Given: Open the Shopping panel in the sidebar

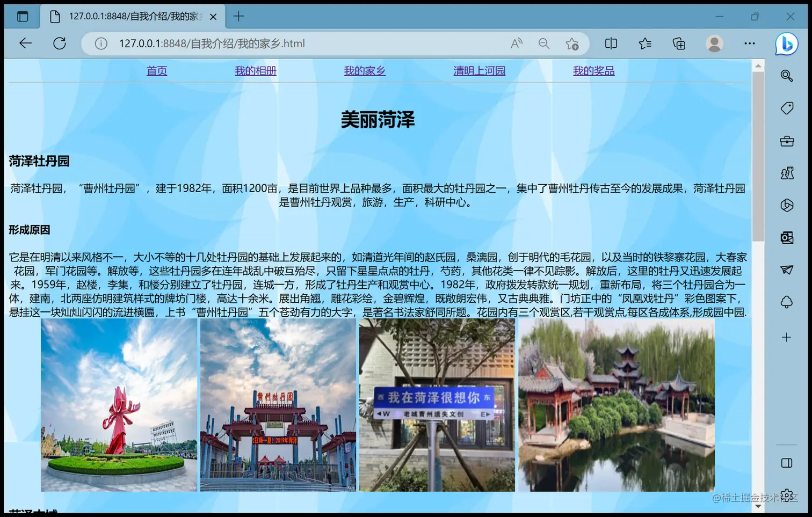Looking at the screenshot, I should [786, 108].
